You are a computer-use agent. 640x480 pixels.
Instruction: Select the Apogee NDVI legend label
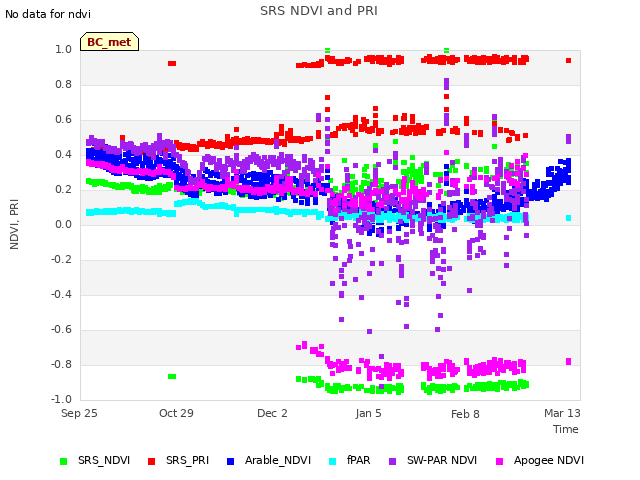coord(549,460)
